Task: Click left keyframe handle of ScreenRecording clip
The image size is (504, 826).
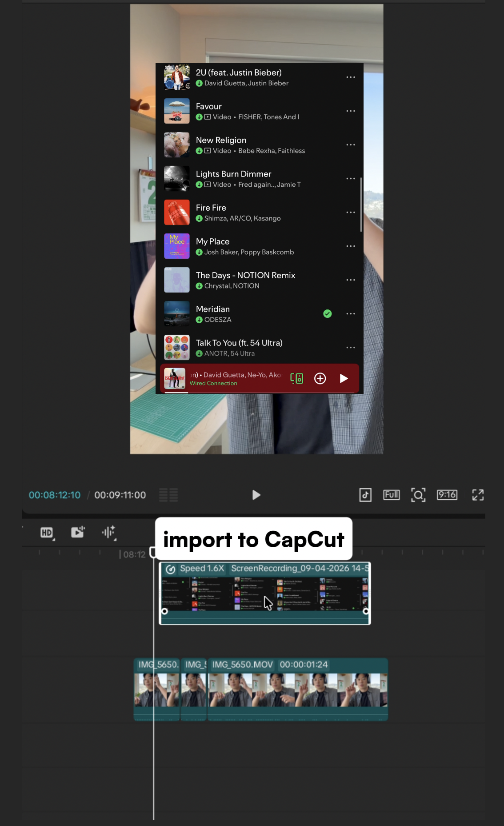Action: [164, 611]
